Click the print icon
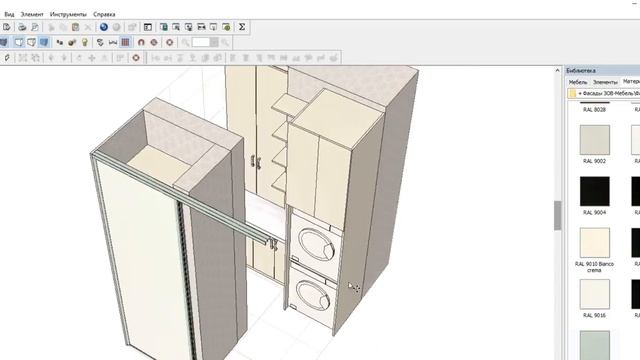The width and height of the screenshot is (640, 360). click(x=22, y=27)
